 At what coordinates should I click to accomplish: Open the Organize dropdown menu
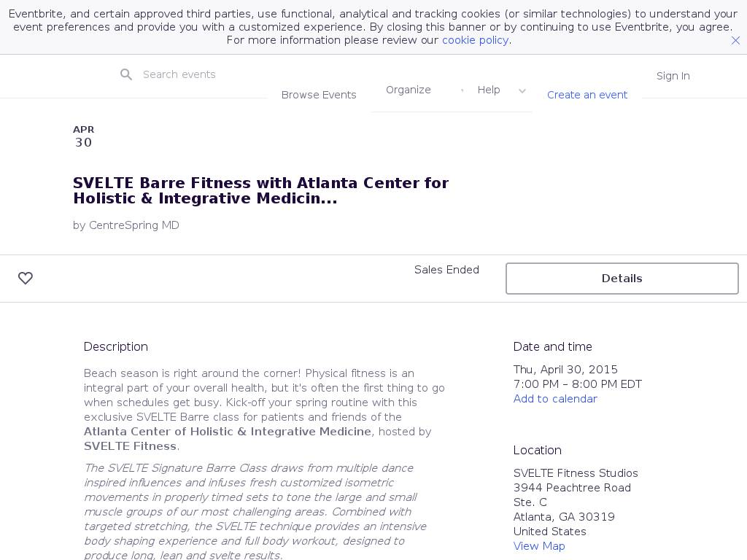409,90
